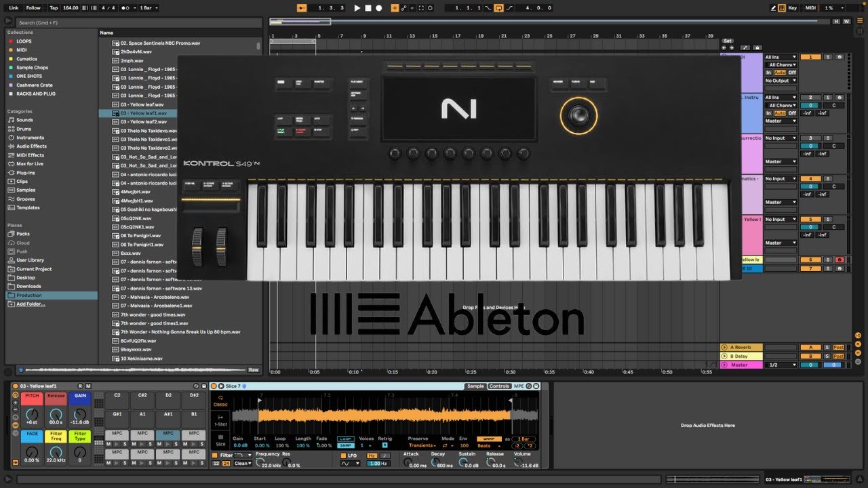Screen dimensions: 868x488
Task: Set track 2 monitor to In
Action: click(x=768, y=113)
